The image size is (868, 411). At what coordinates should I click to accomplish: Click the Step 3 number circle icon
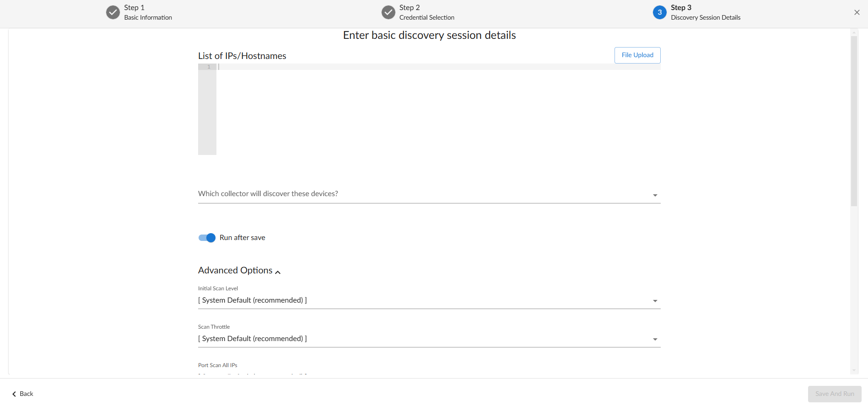(659, 12)
